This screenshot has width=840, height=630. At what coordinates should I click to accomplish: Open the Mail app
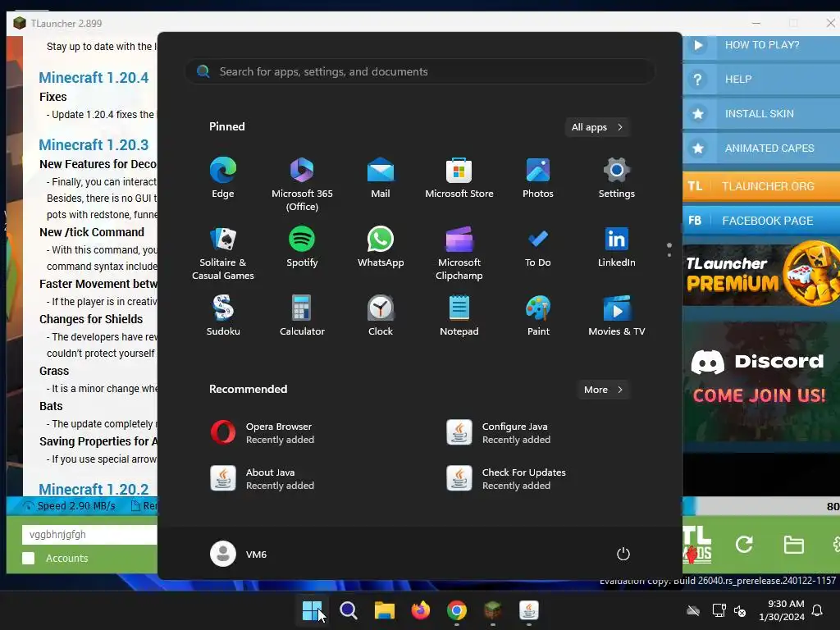point(381,178)
